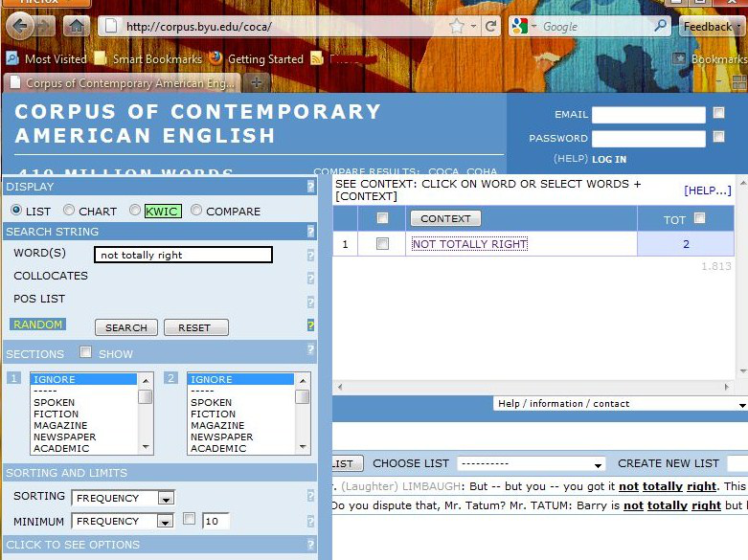Click the Firefox home icon
The height and width of the screenshot is (560, 748).
77,26
